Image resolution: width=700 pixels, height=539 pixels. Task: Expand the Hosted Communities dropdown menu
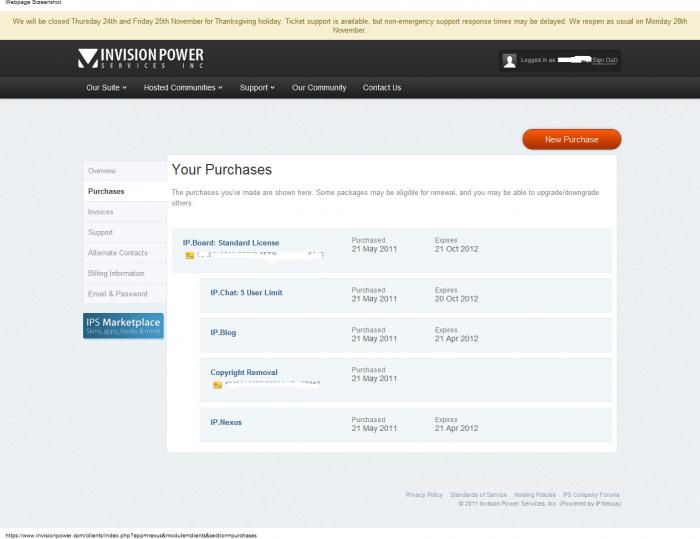183,88
